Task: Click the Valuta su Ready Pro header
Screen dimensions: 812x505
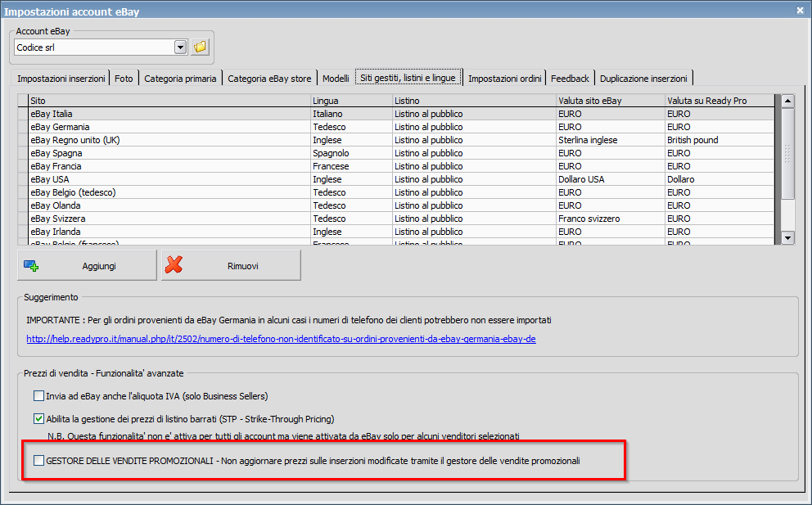Action: [x=720, y=101]
